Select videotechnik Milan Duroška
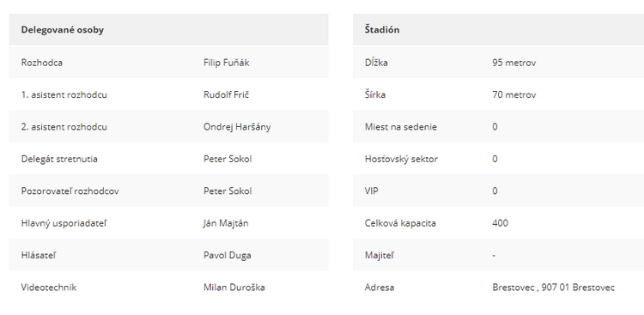The image size is (644, 315). (x=234, y=287)
